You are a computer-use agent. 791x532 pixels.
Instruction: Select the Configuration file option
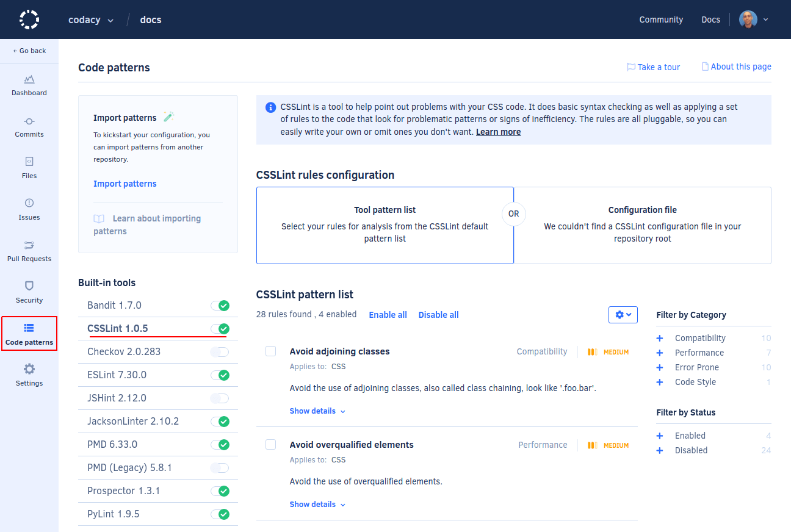[643, 225]
